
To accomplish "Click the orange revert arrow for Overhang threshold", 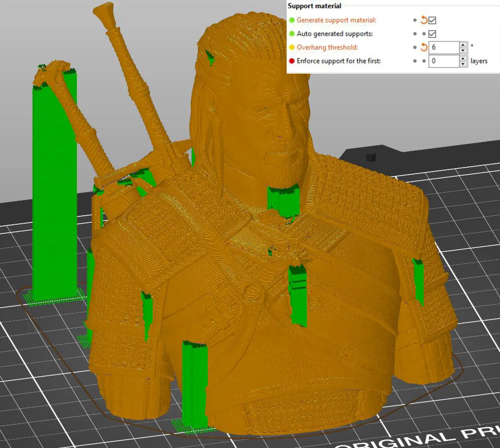I will pos(425,47).
